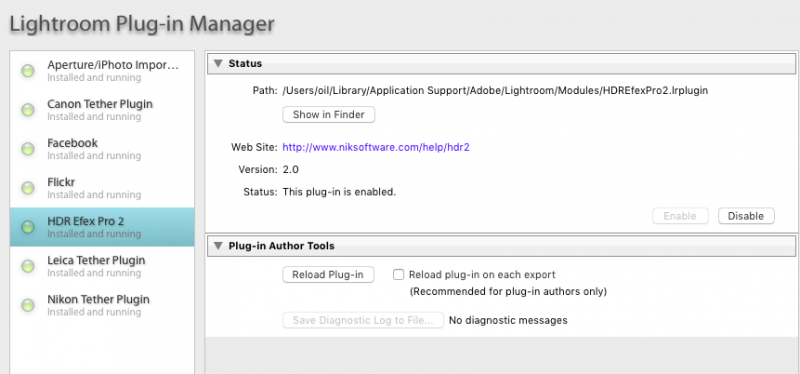Click green status light beside Flickr
This screenshot has height=374, width=800.
(28, 188)
